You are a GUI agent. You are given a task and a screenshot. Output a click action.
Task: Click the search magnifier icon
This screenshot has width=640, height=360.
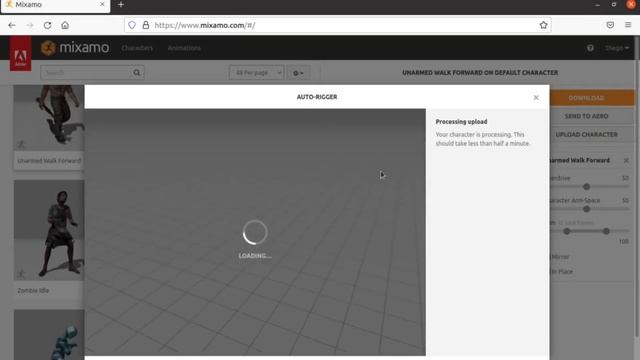pos(137,73)
